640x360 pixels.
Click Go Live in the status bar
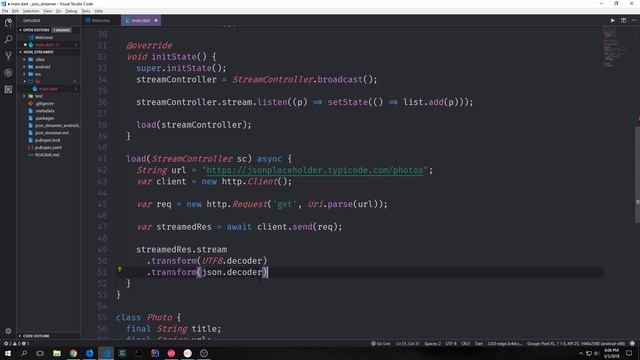click(x=380, y=344)
